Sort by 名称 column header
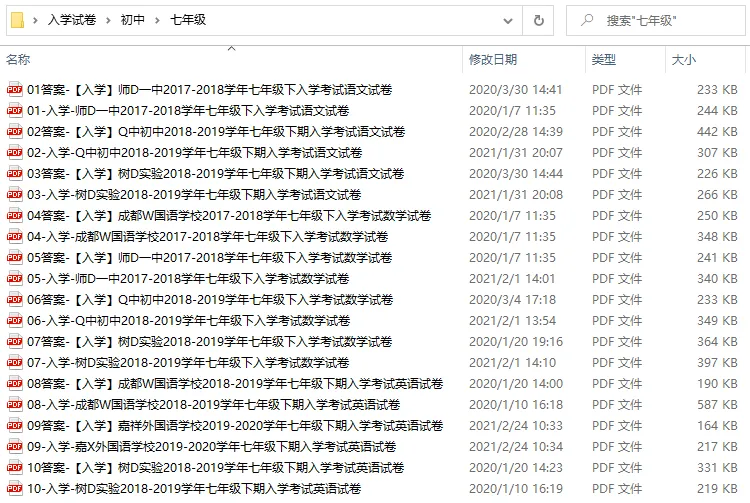750x503 pixels. click(18, 60)
